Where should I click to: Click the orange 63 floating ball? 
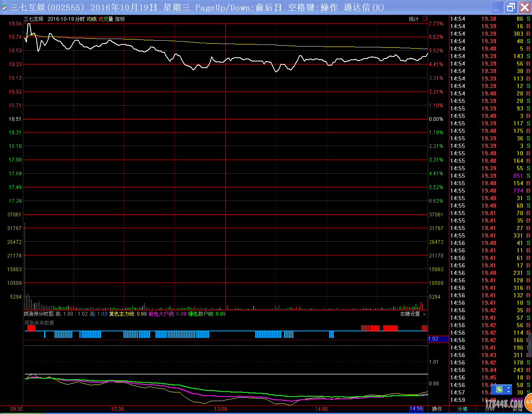click(x=528, y=402)
